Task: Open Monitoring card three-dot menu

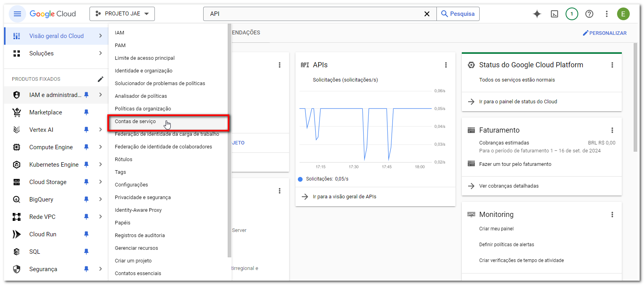Action: pos(612,215)
